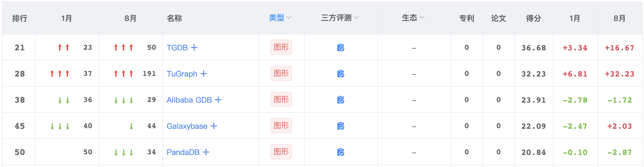Click the plus icon beside Galaxybase
Screen dimensions: 644x167
point(214,126)
